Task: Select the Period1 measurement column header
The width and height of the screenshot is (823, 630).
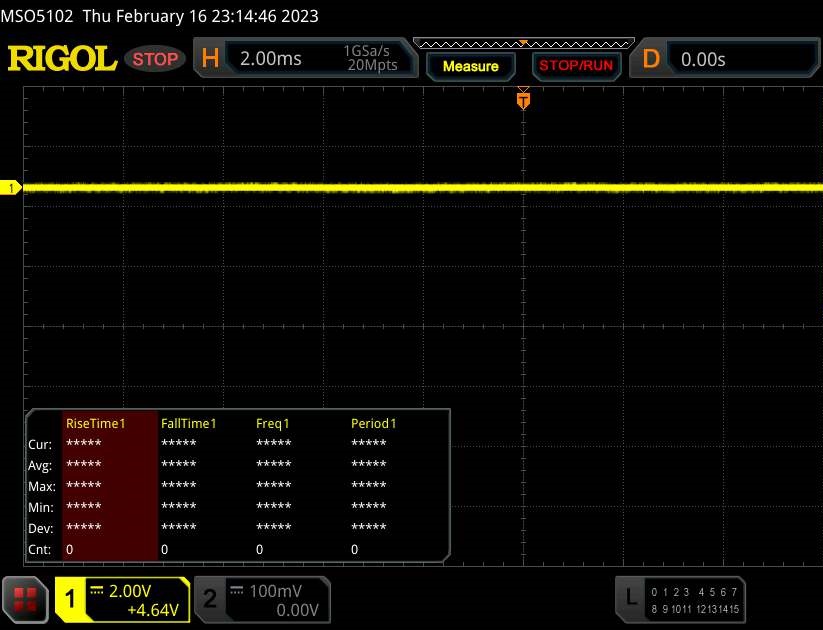Action: (373, 424)
